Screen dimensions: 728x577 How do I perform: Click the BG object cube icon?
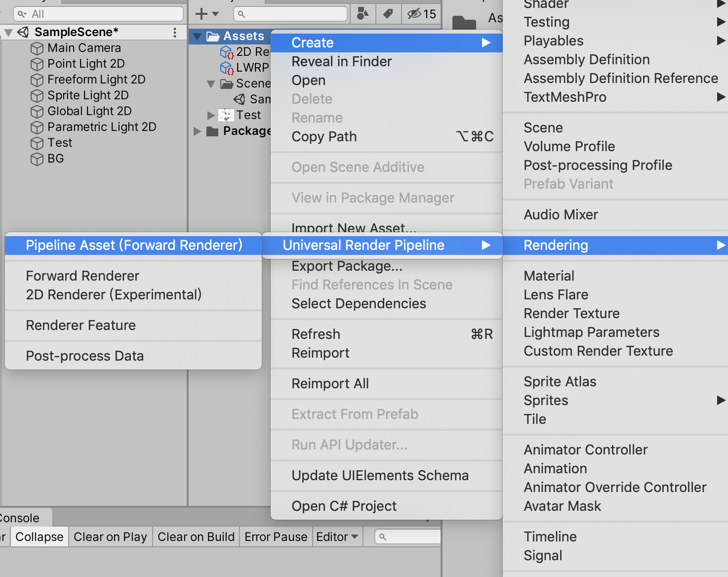pyautogui.click(x=37, y=159)
